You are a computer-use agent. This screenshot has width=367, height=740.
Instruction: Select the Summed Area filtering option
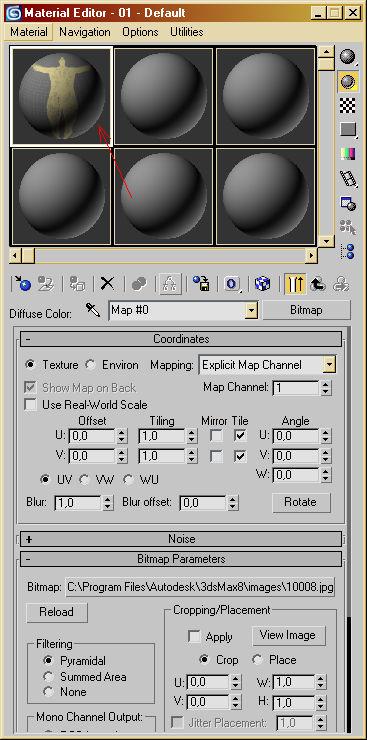click(48, 676)
